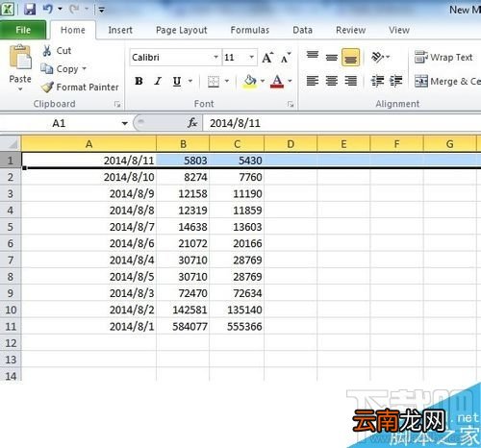This screenshot has width=481, height=448.
Task: Decrease font size with Shrink Font icon
Action: [x=286, y=58]
